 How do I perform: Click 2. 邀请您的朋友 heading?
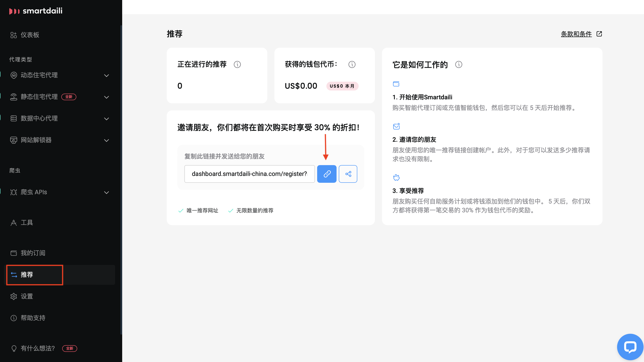[414, 139]
